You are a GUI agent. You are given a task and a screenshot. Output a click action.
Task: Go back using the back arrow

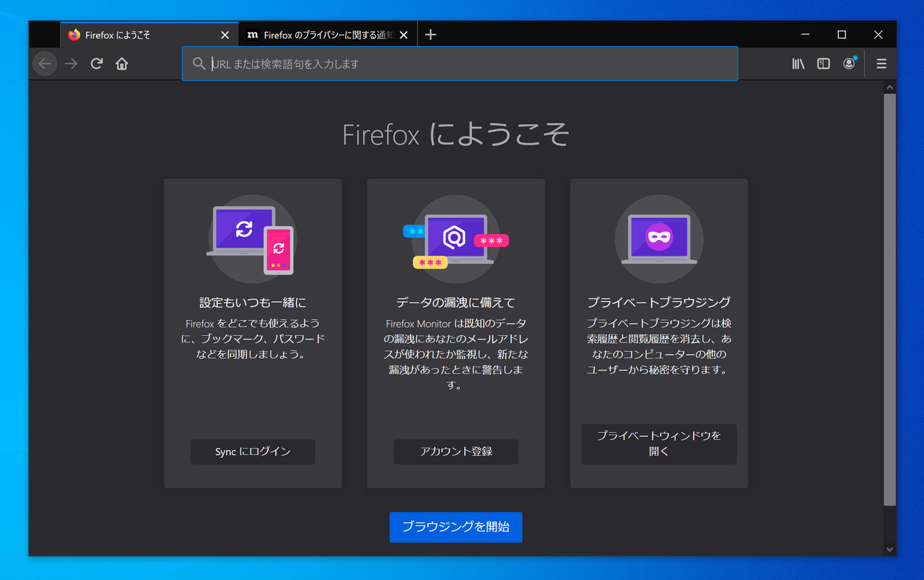tap(45, 64)
